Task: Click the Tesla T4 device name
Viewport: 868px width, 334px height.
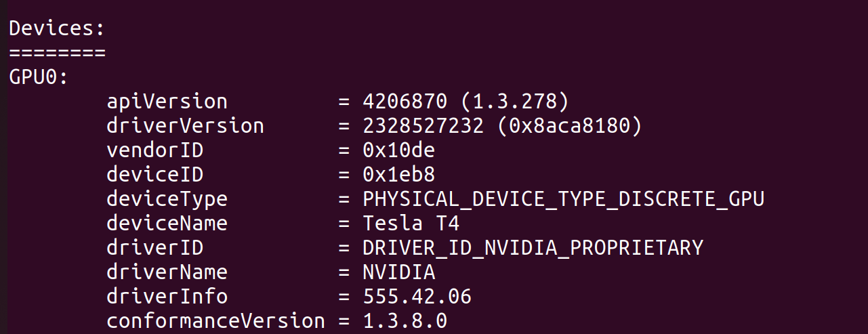Action: click(411, 224)
